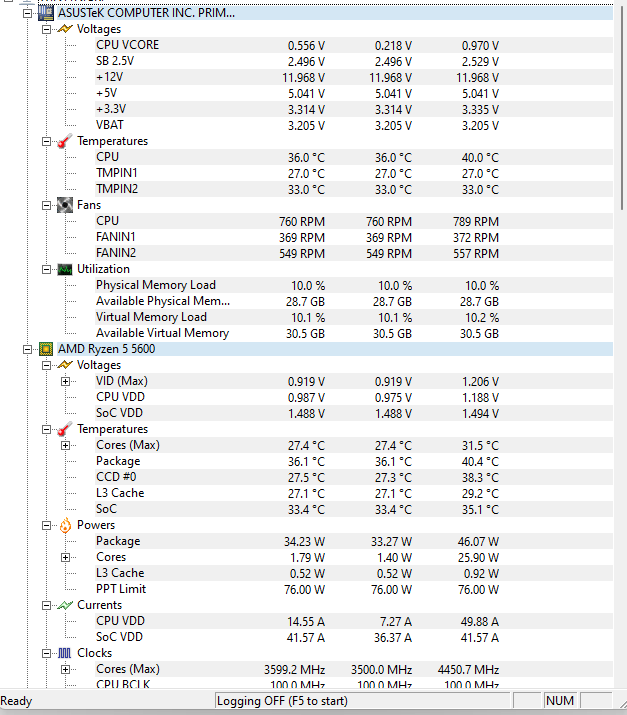Click the vertical scrollbar thumb
Image resolution: width=627 pixels, height=715 pixels.
[x=622, y=108]
